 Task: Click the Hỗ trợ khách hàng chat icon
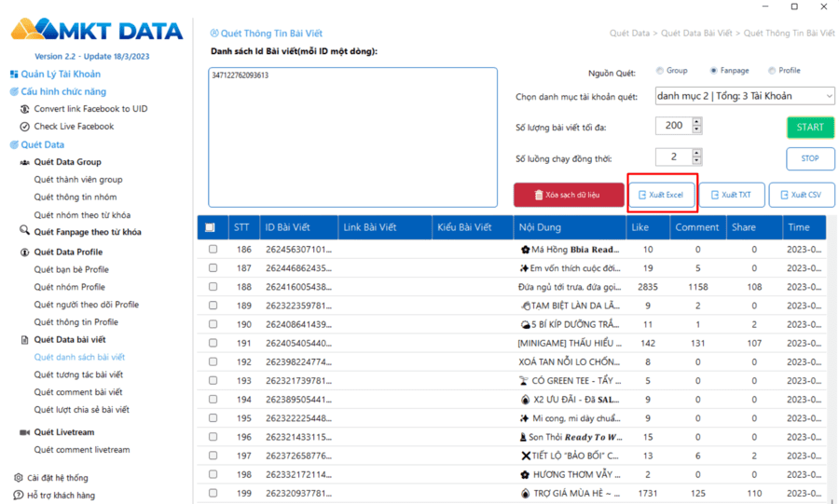tap(19, 495)
